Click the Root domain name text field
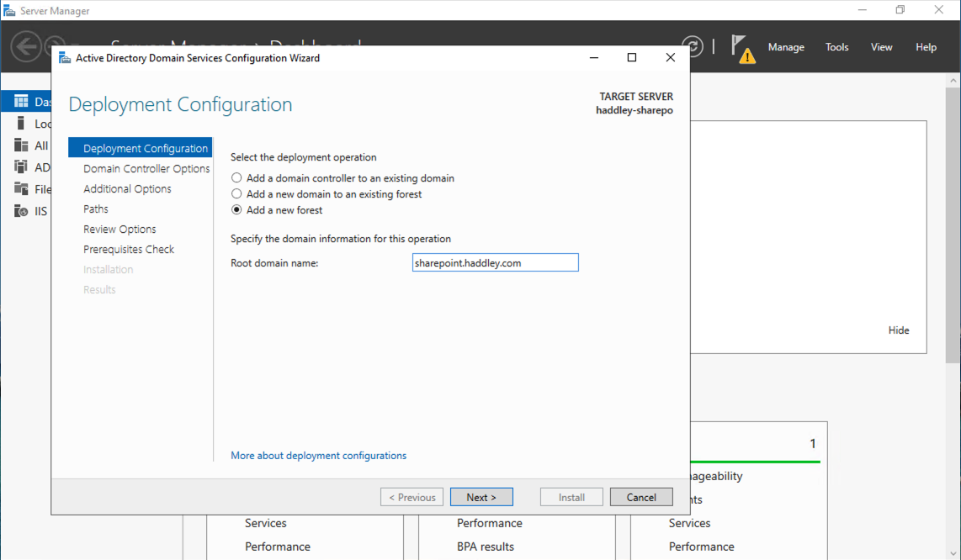 [x=495, y=263]
